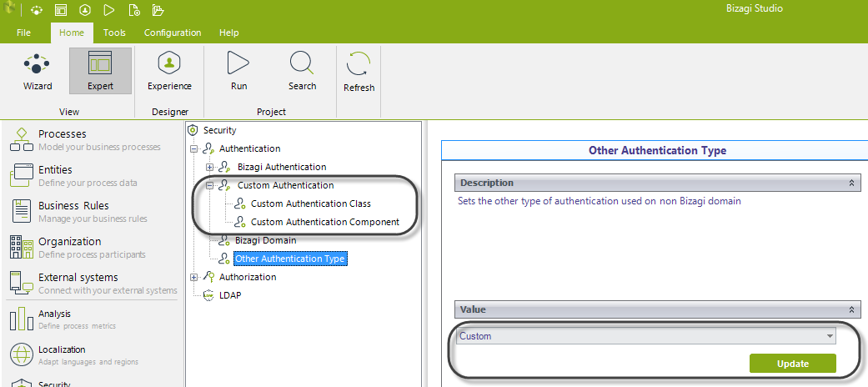Select Other Authentication Type node

290,259
